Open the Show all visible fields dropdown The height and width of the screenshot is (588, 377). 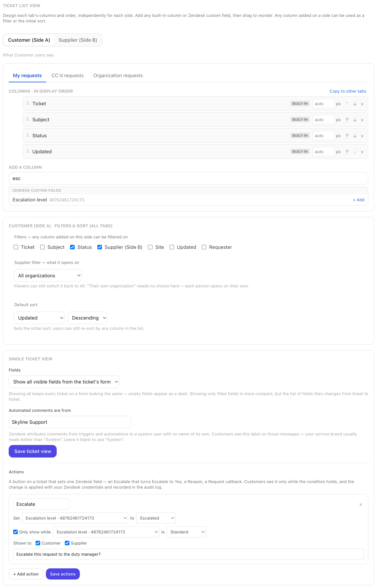coord(64,382)
